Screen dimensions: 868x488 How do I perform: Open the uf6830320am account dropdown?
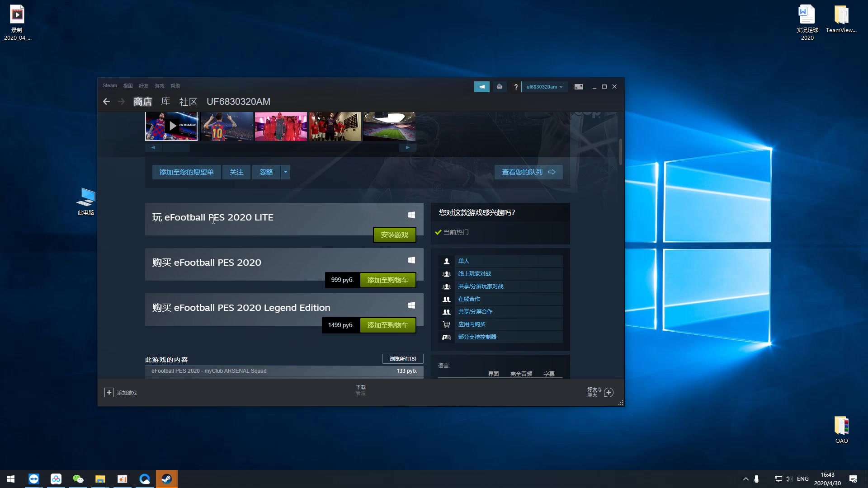544,87
